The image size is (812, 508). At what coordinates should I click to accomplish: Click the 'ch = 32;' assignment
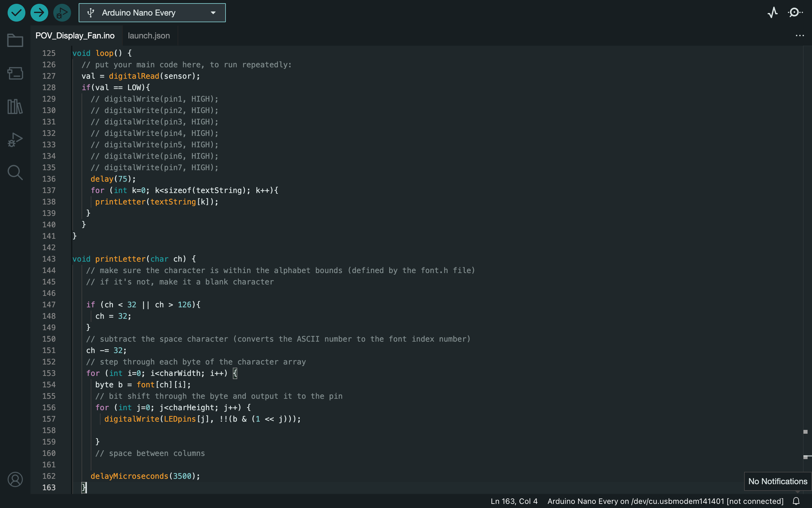pyautogui.click(x=113, y=316)
